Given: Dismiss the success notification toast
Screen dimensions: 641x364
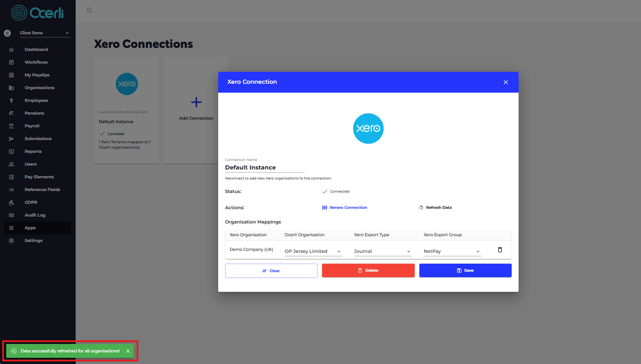Looking at the screenshot, I should click(x=128, y=351).
